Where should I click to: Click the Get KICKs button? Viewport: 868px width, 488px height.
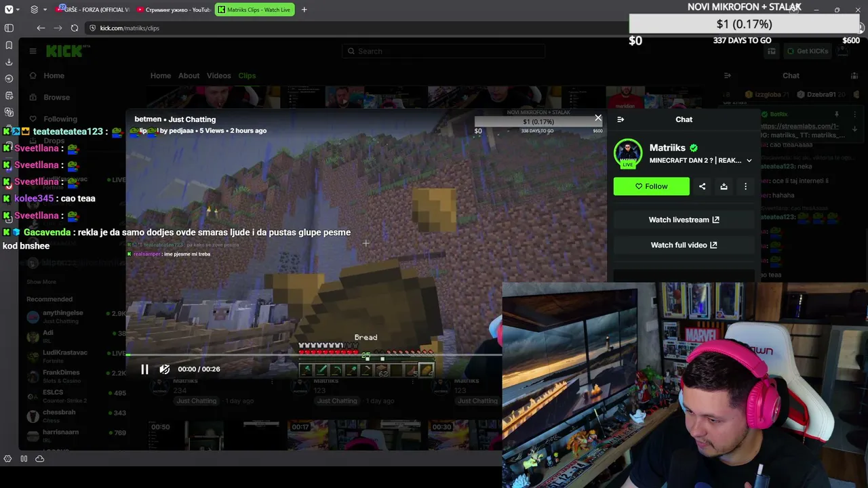(806, 51)
